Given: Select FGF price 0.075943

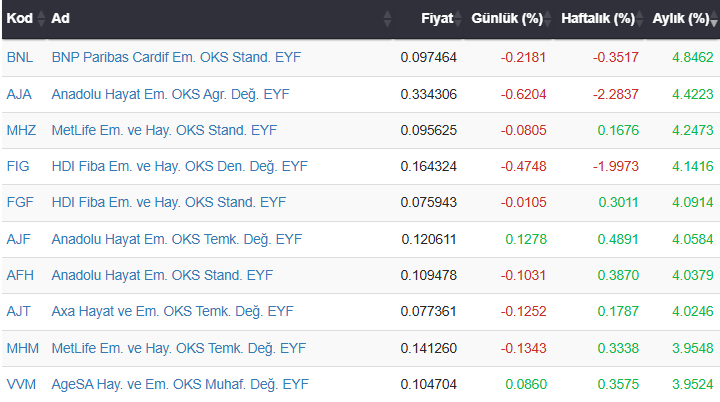Looking at the screenshot, I should click(x=428, y=202).
